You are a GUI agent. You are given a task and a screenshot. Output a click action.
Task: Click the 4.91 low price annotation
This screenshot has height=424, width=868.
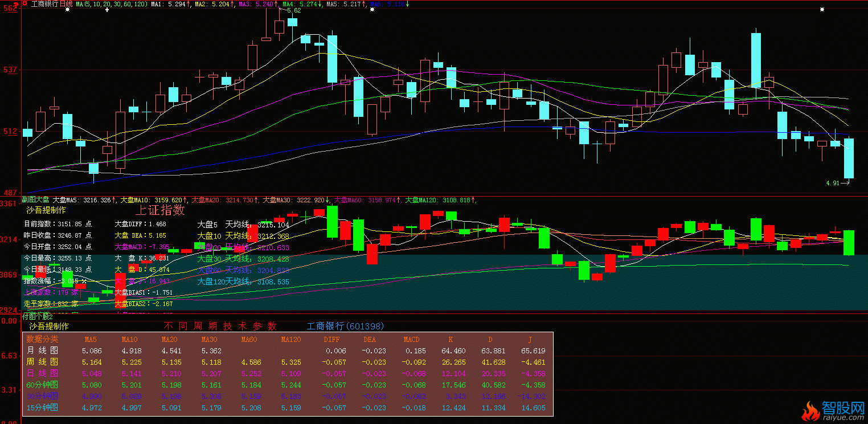(833, 183)
